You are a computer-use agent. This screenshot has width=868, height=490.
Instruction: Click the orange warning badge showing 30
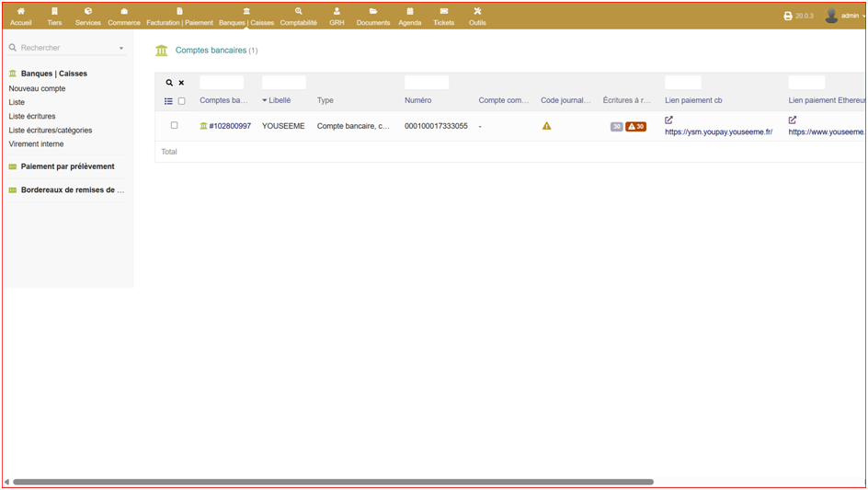[x=636, y=127]
